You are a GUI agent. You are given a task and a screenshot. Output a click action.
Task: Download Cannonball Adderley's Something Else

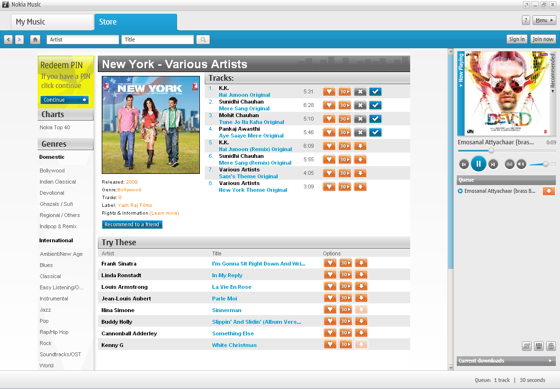(361, 333)
